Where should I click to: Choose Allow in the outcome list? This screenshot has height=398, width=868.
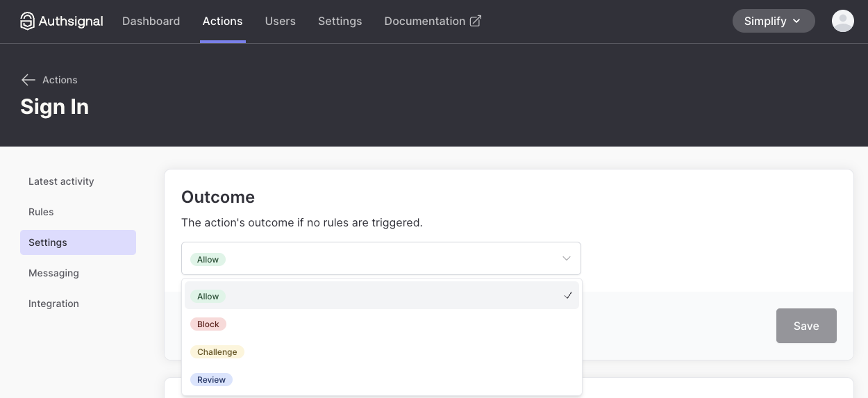tap(382, 296)
